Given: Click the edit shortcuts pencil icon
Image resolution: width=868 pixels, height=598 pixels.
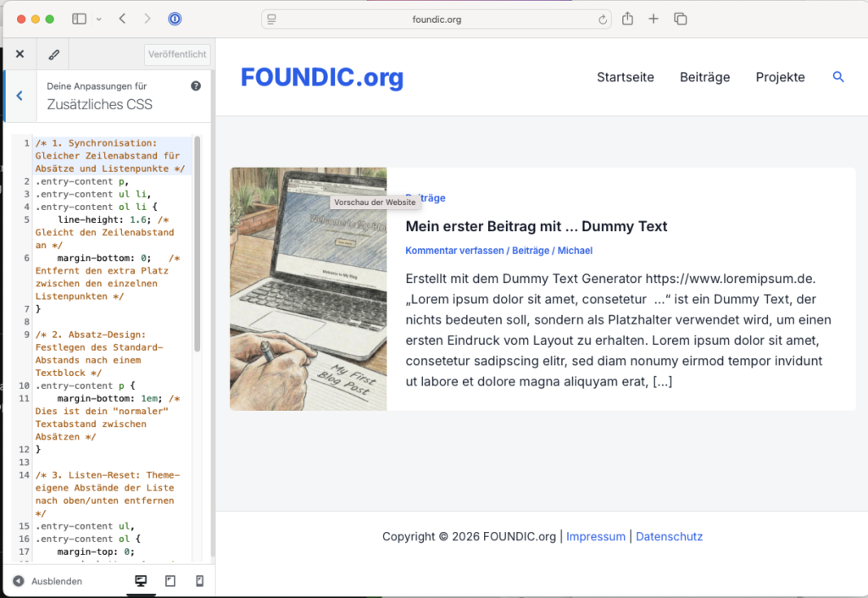Looking at the screenshot, I should [x=53, y=54].
